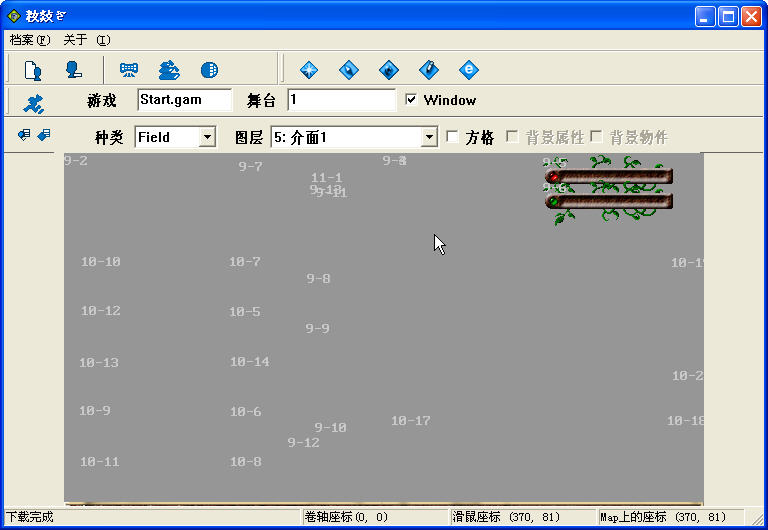Click the diamond 'e' icon
The width and height of the screenshot is (768, 530).
[x=469, y=70]
